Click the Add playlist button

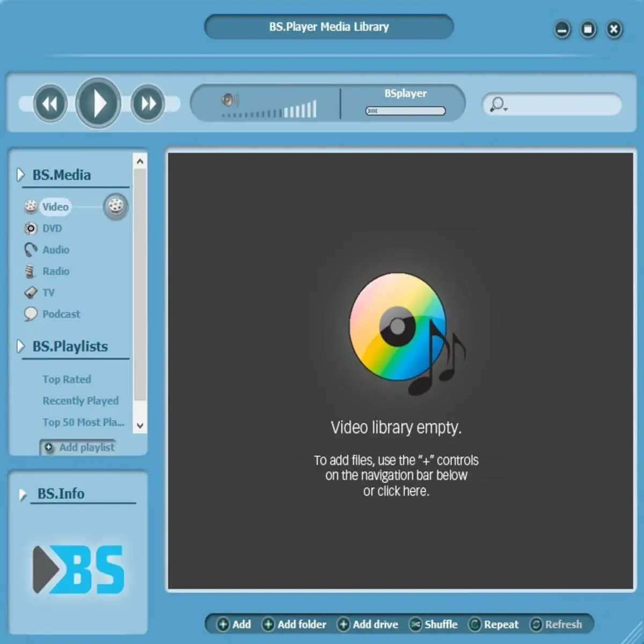point(79,447)
